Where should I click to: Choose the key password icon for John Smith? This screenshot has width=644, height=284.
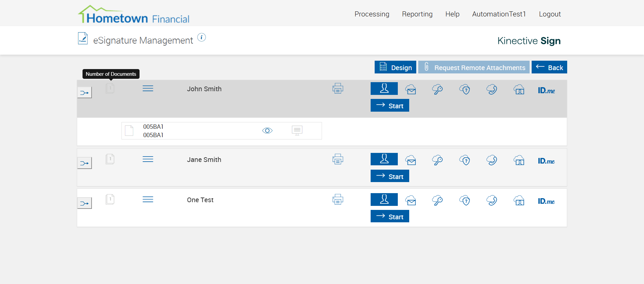(437, 90)
